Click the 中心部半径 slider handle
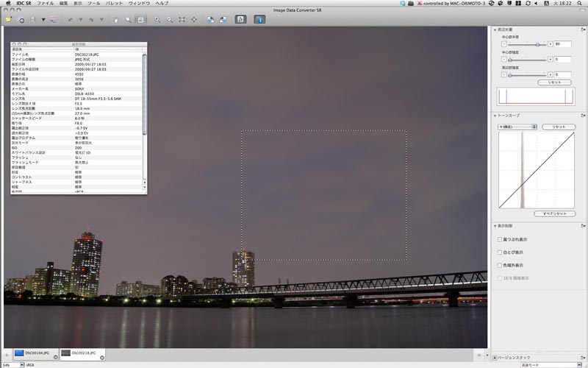 [x=538, y=44]
